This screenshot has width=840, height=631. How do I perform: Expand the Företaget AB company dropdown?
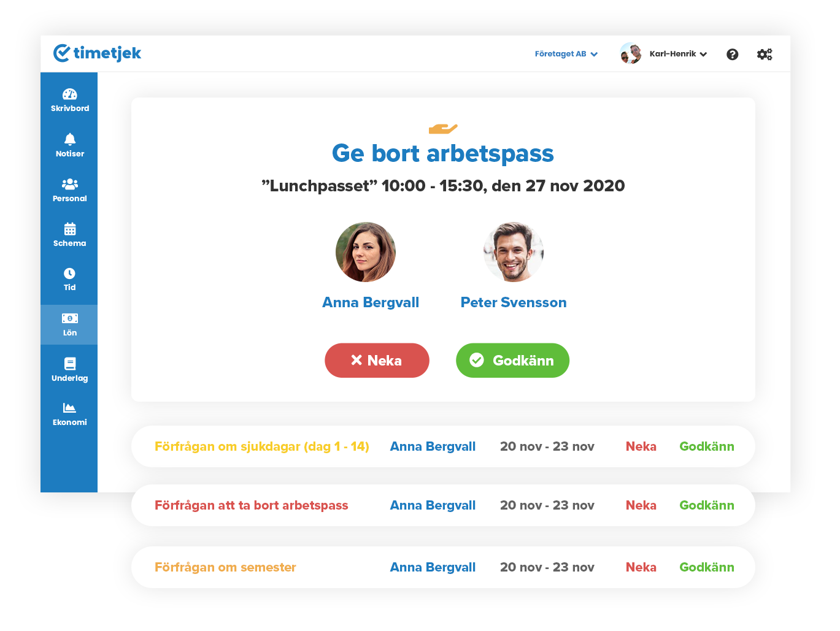[566, 54]
